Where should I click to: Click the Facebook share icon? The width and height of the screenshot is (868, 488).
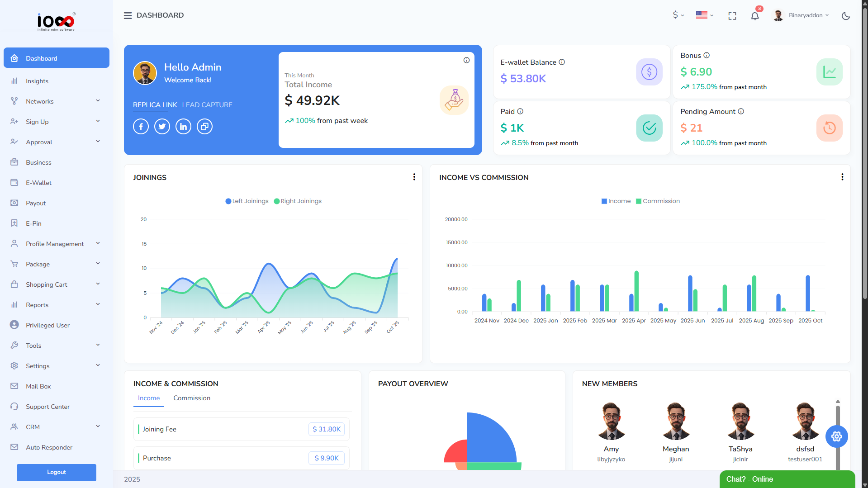(141, 127)
